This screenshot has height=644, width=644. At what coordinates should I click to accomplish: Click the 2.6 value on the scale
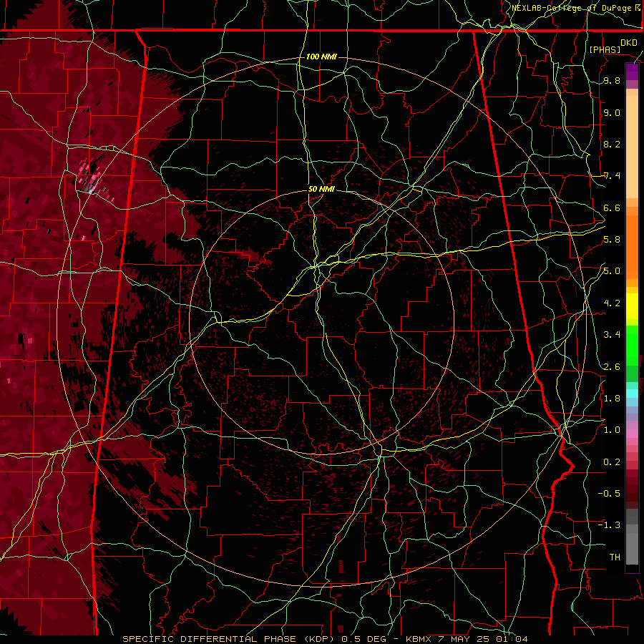(x=612, y=367)
